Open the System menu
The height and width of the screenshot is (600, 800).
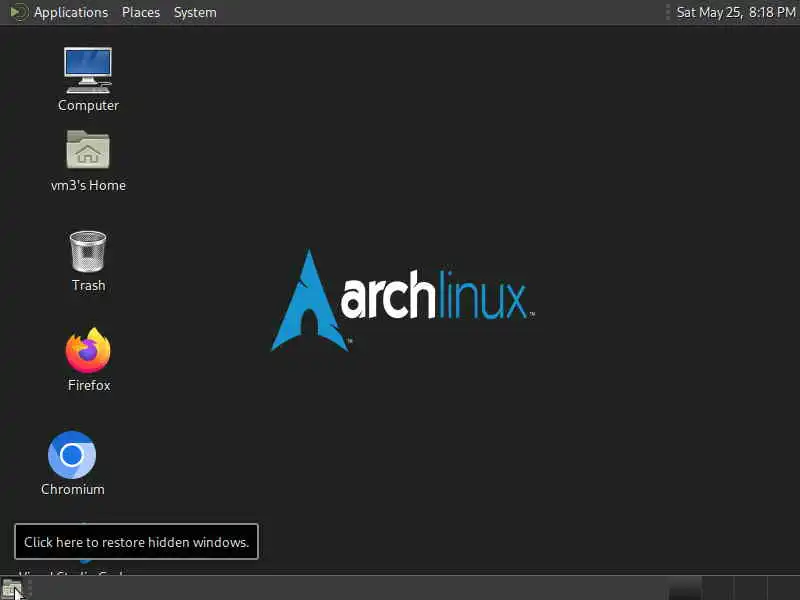click(x=195, y=12)
